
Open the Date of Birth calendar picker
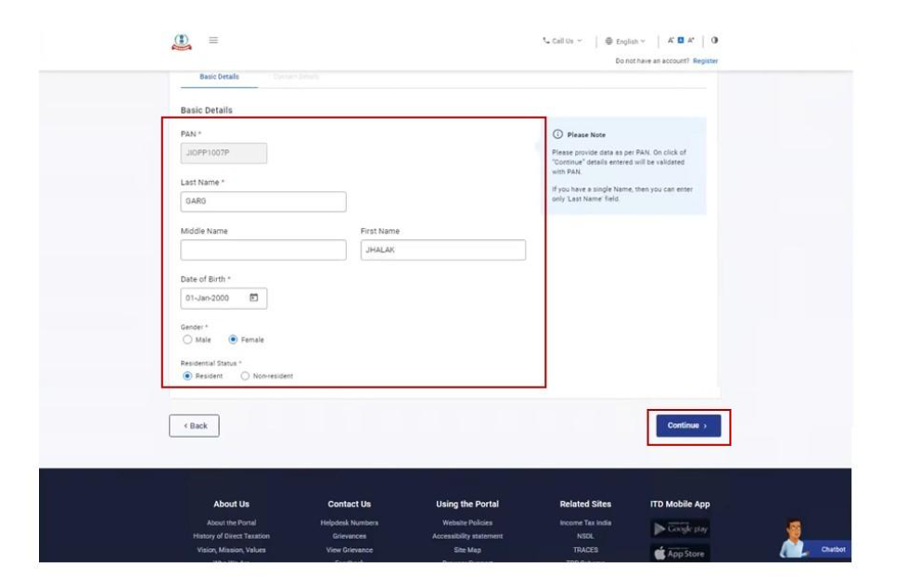252,295
